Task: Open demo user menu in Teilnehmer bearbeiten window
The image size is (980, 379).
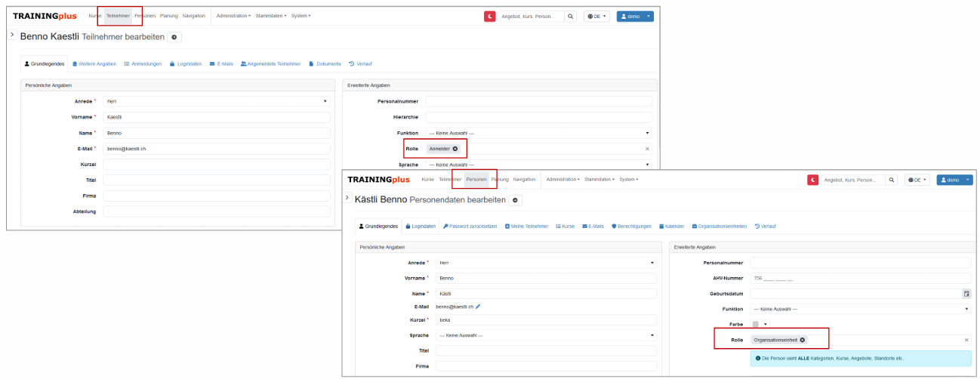Action: (x=635, y=16)
